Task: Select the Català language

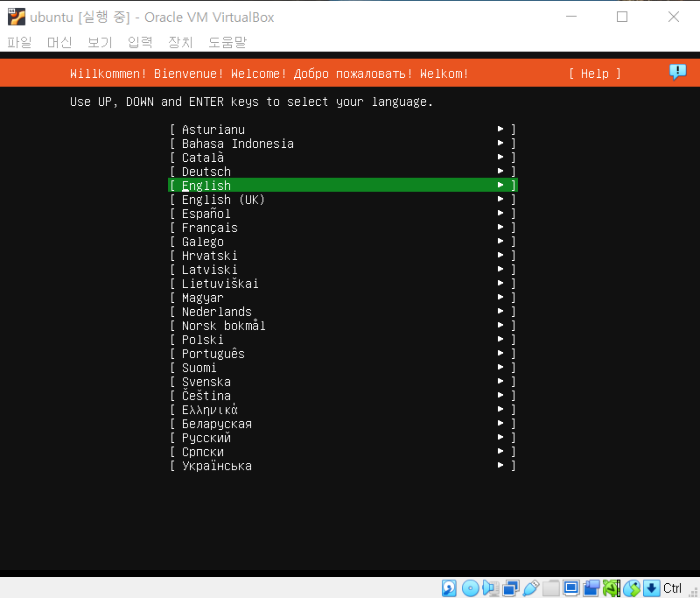Action: click(343, 158)
